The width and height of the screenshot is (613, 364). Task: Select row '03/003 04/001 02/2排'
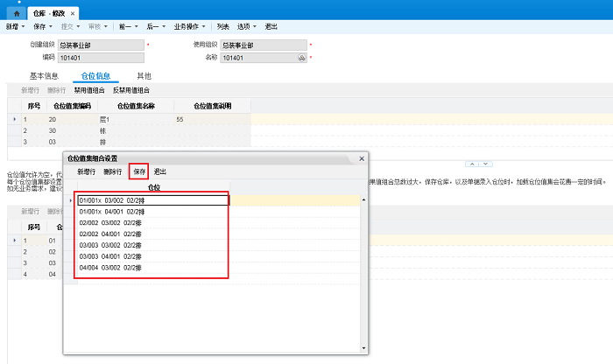click(153, 256)
